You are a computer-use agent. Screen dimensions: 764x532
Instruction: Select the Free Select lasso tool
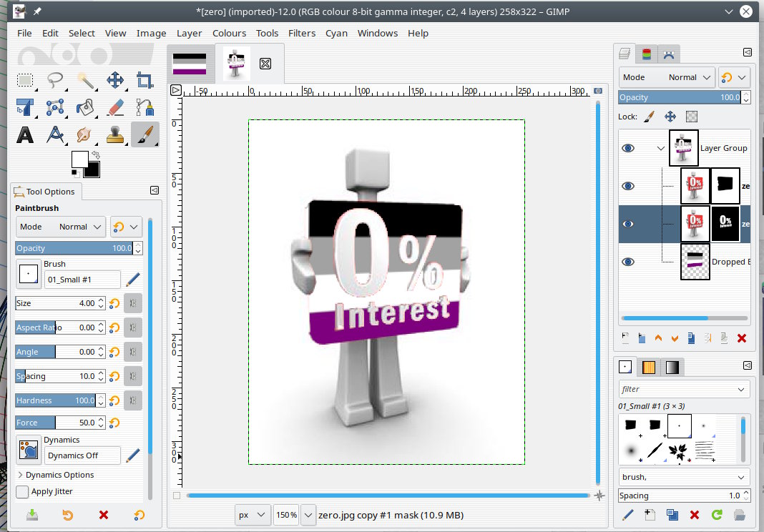coord(55,80)
